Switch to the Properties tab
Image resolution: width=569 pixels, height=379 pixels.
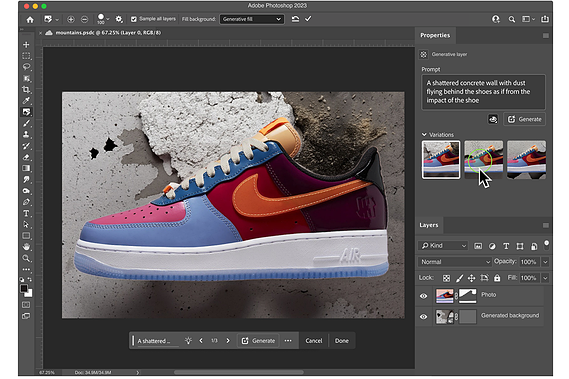(x=435, y=35)
